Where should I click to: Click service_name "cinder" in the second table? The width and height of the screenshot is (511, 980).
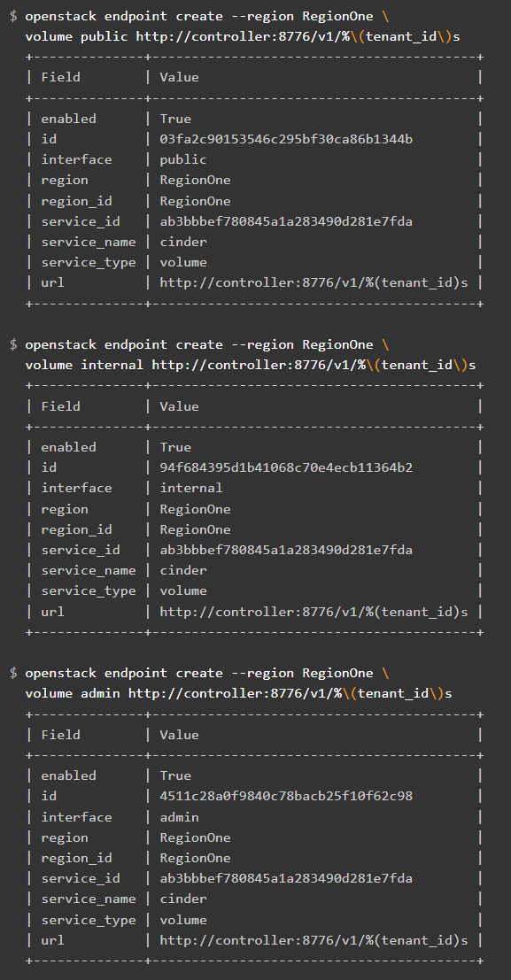click(x=183, y=570)
